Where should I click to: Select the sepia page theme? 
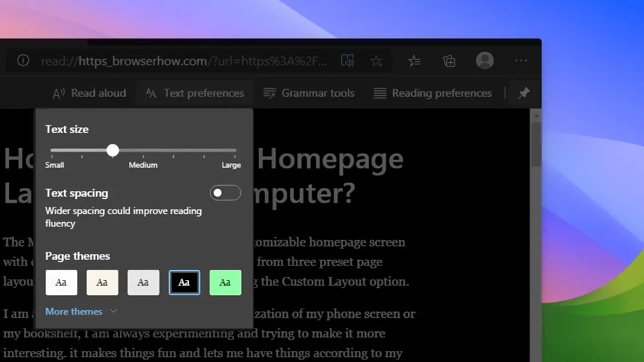102,282
